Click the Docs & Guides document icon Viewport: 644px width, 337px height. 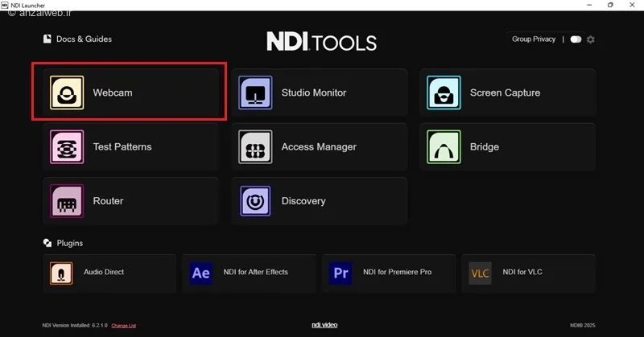(x=47, y=39)
